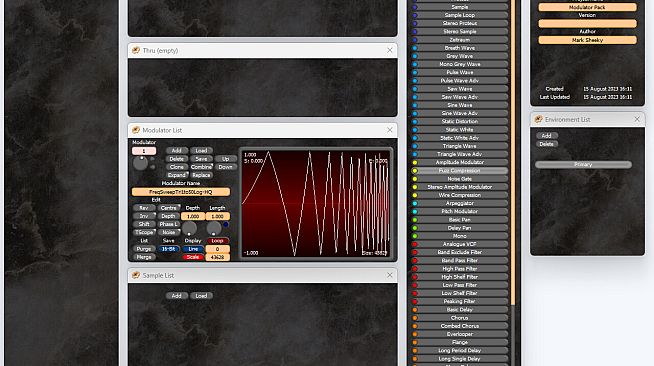Viewport: 654px width, 366px height.
Task: Toggle the Loop button in Modulator List
Action: coord(217,241)
